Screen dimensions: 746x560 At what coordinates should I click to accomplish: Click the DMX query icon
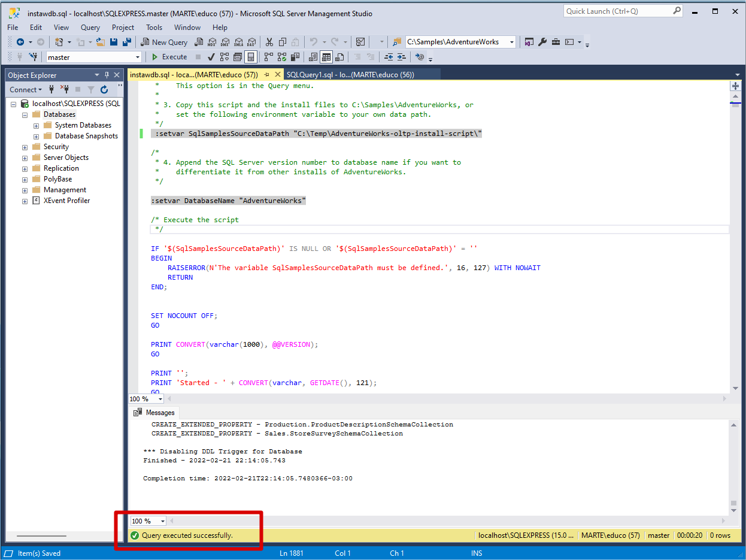(225, 42)
